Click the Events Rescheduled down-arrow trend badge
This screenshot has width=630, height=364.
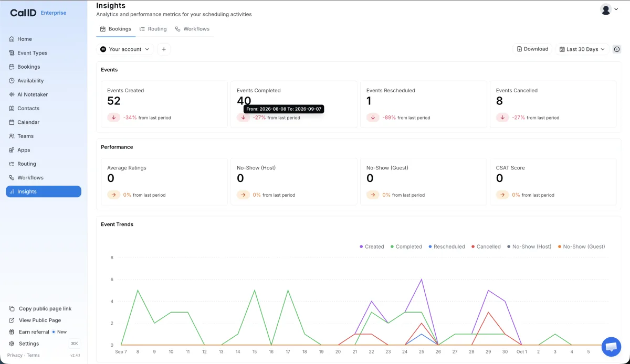(373, 117)
